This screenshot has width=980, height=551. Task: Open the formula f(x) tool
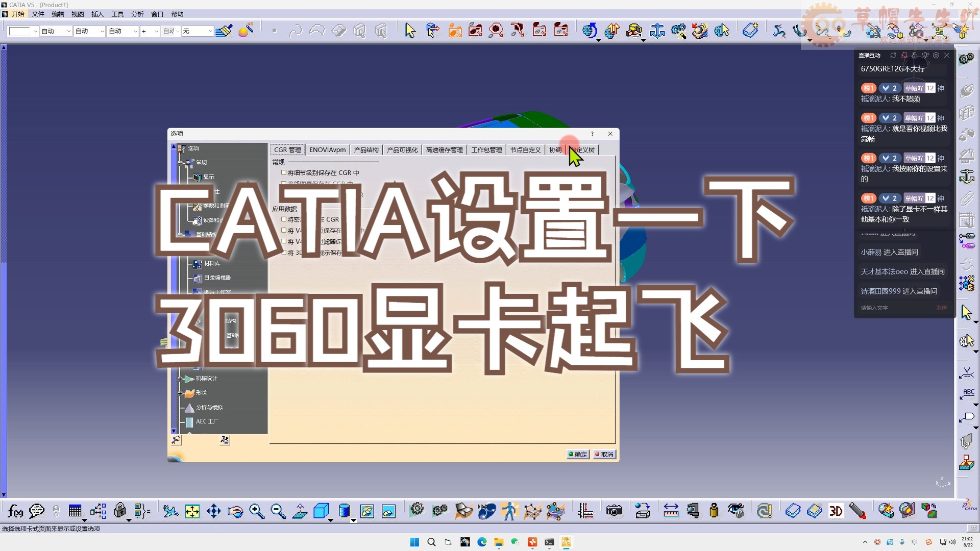click(x=15, y=511)
